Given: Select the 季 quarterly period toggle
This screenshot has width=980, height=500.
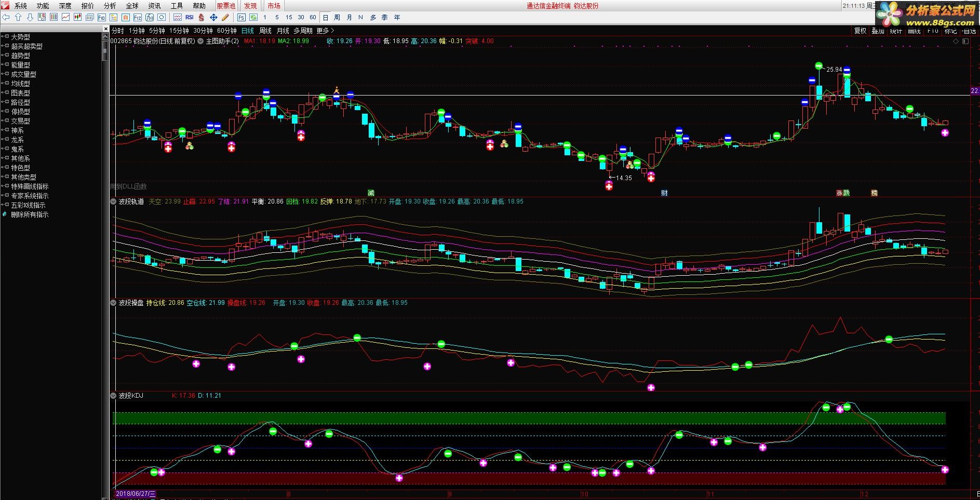Looking at the screenshot, I should click(385, 17).
